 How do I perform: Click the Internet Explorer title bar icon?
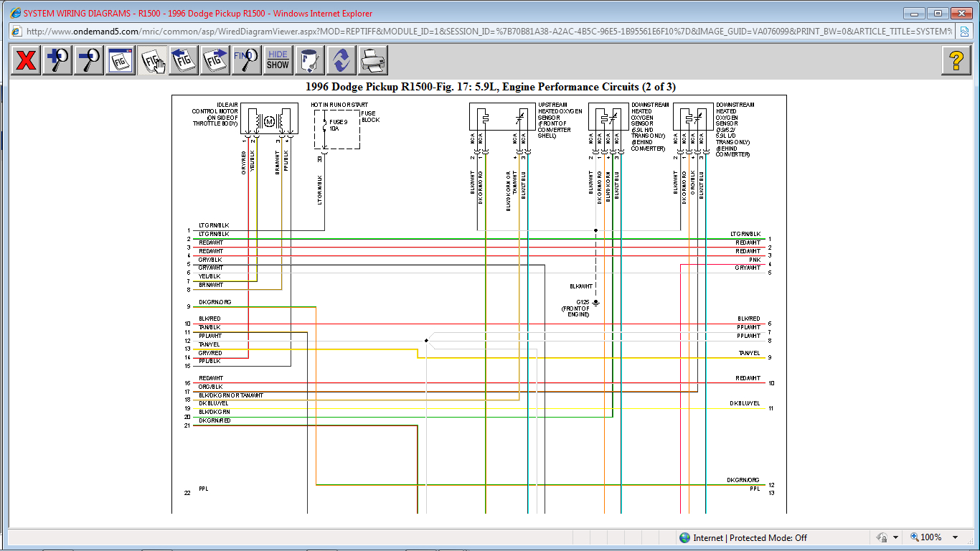(16, 14)
